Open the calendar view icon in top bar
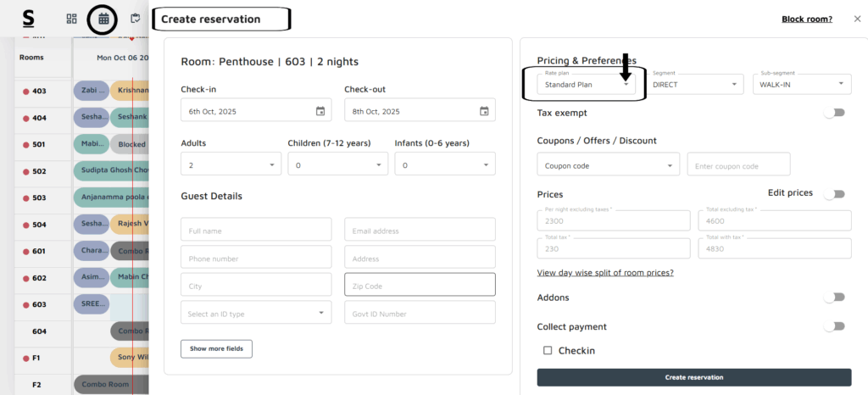 pyautogui.click(x=103, y=18)
